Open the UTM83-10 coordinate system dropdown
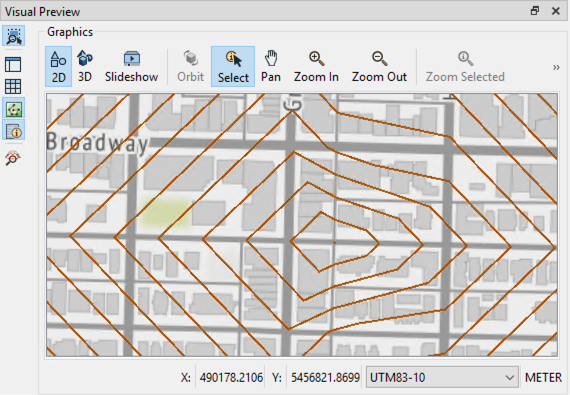The height and width of the screenshot is (395, 570). pos(442,378)
